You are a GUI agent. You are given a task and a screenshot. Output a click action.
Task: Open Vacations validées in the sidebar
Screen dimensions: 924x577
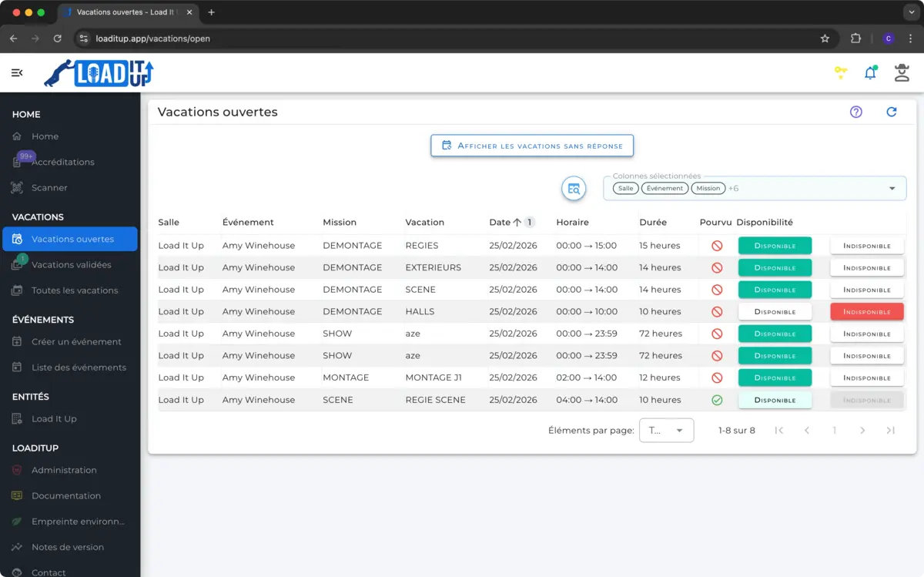[x=71, y=265]
